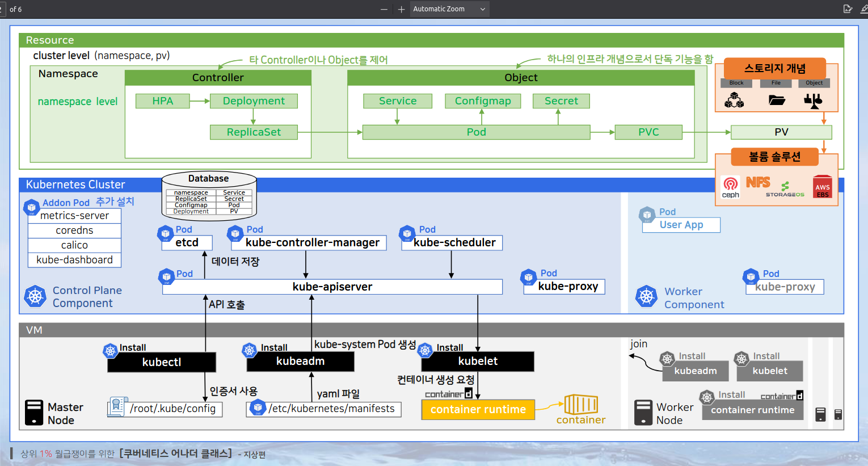The width and height of the screenshot is (868, 466).
Task: Click the wide green Pod box in Object
Action: (x=477, y=132)
